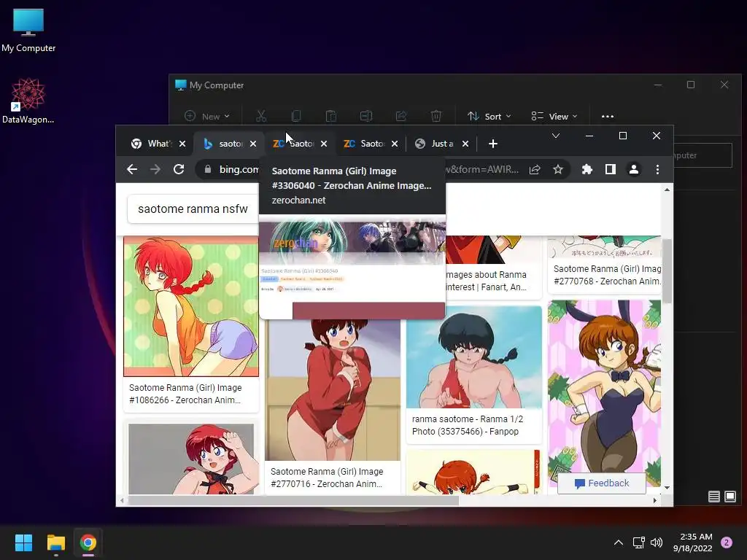Share this page icon in address bar
This screenshot has height=560, width=747.
tap(535, 169)
